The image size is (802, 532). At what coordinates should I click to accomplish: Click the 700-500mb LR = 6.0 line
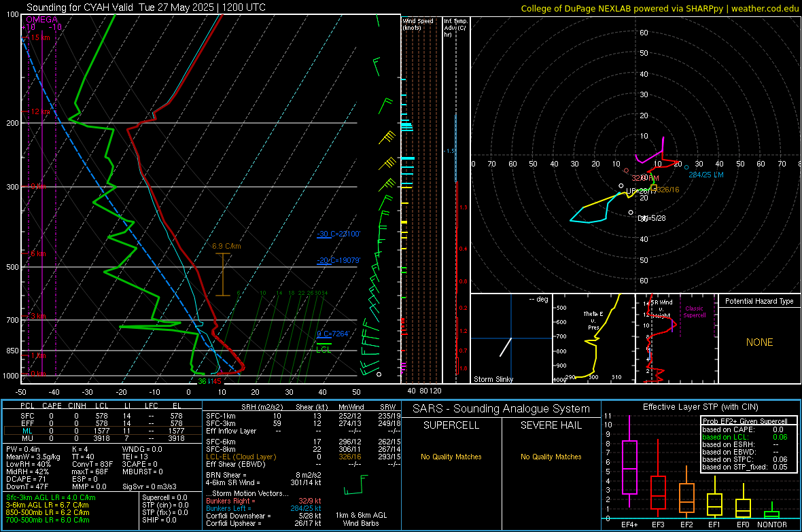[x=48, y=520]
